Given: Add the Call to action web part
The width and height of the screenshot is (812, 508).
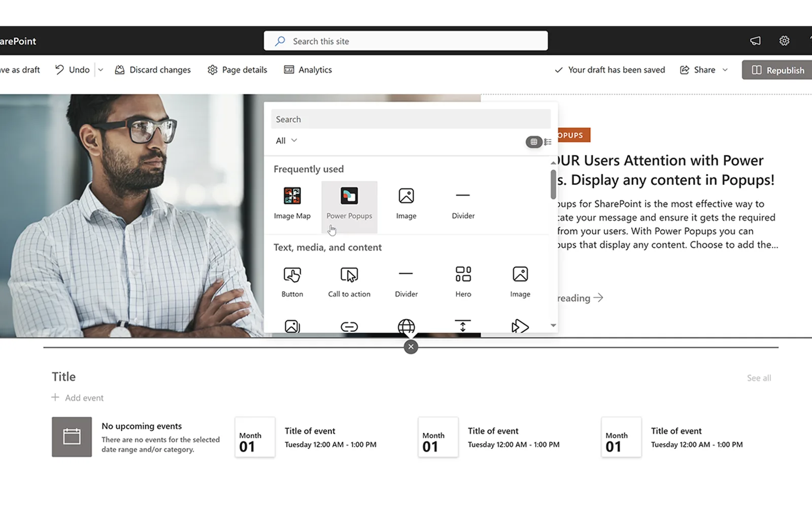Looking at the screenshot, I should point(349,282).
